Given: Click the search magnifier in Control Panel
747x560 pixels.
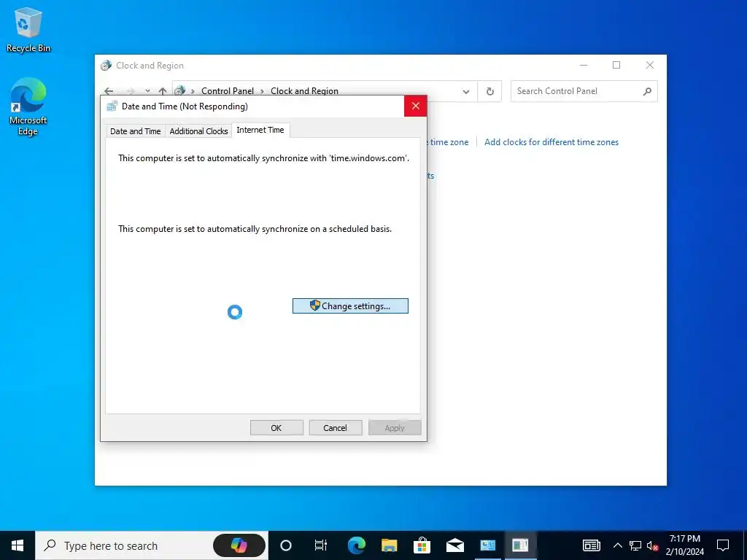Looking at the screenshot, I should point(647,91).
